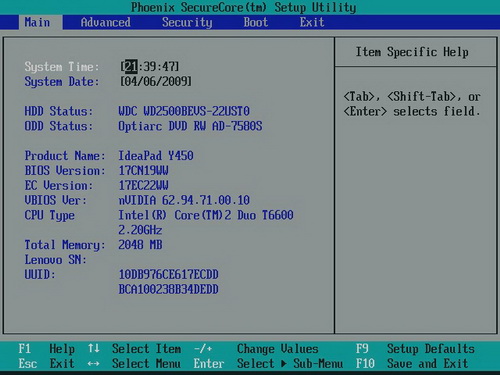Click the CPU Type label
This screenshot has height=375, width=500.
coord(49,215)
